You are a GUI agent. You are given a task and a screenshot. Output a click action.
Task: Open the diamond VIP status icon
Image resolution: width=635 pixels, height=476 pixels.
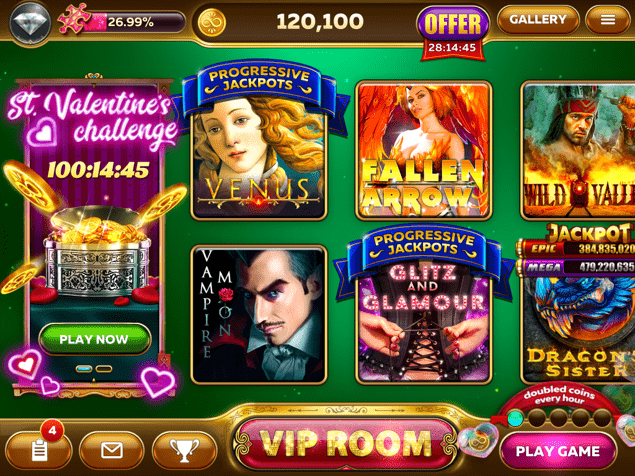30,21
